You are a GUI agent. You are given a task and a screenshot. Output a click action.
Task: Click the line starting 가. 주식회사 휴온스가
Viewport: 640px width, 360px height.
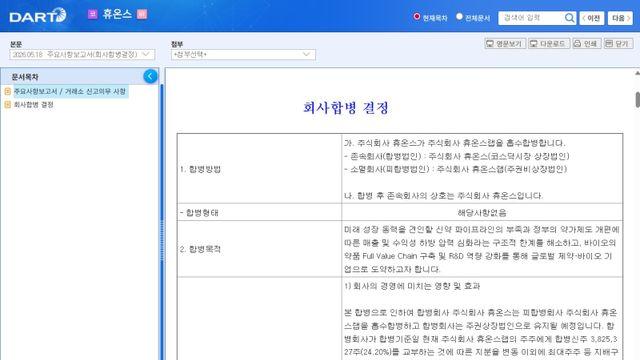tap(455, 143)
